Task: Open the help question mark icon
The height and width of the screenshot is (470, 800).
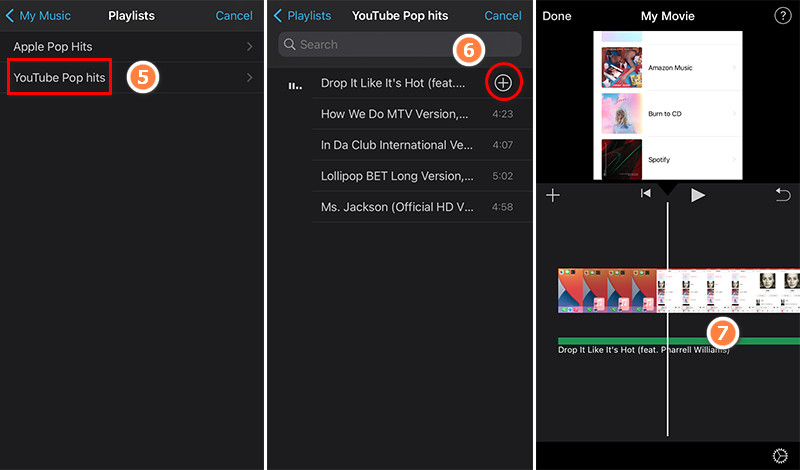Action: tap(783, 16)
